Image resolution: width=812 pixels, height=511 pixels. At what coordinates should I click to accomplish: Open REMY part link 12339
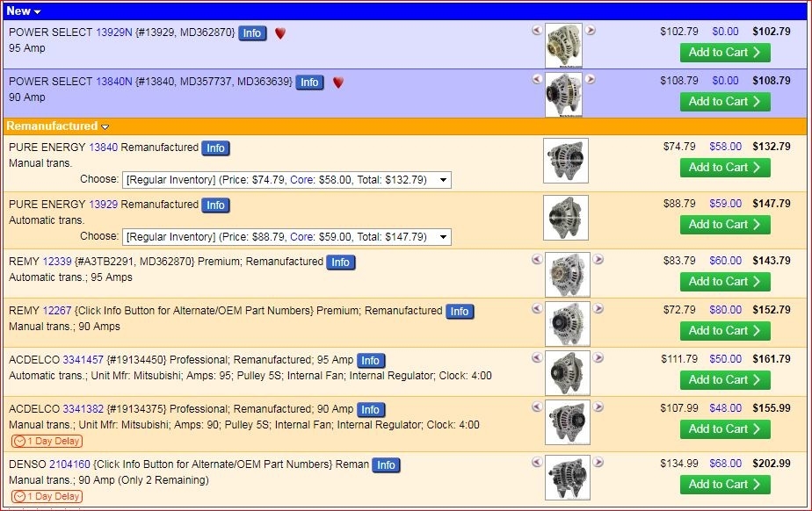[57, 261]
